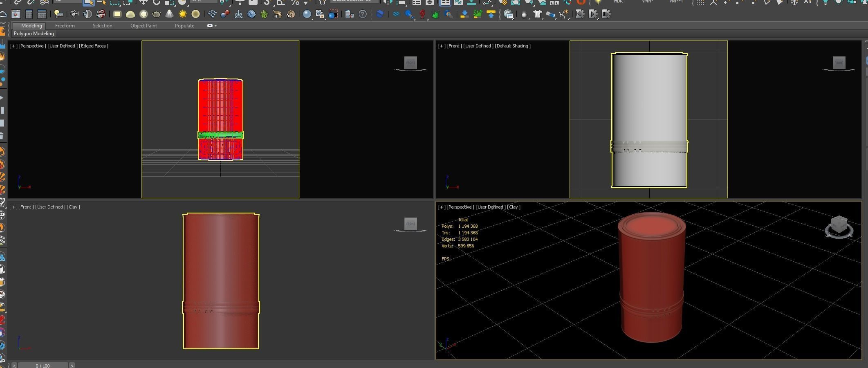
Task: Click the rewind gear icon
Action: tap(579, 14)
